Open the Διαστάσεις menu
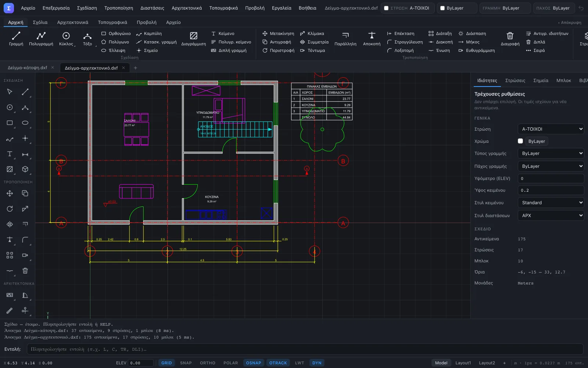 152,8
